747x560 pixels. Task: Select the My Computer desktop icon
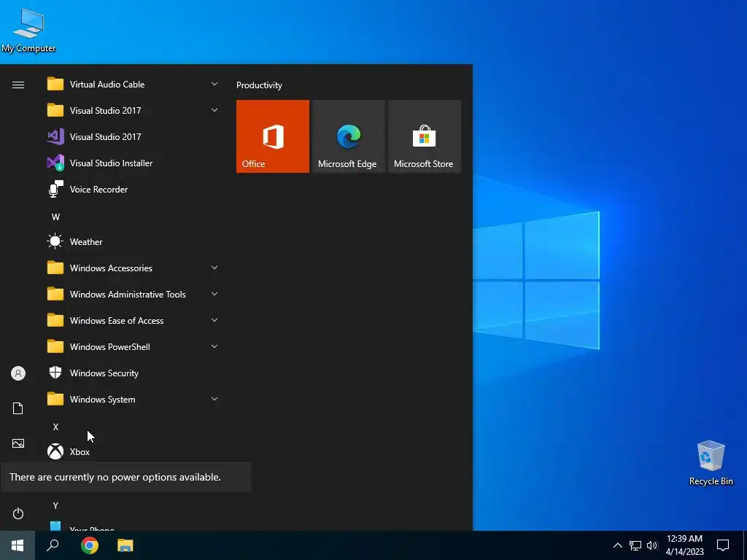[28, 31]
